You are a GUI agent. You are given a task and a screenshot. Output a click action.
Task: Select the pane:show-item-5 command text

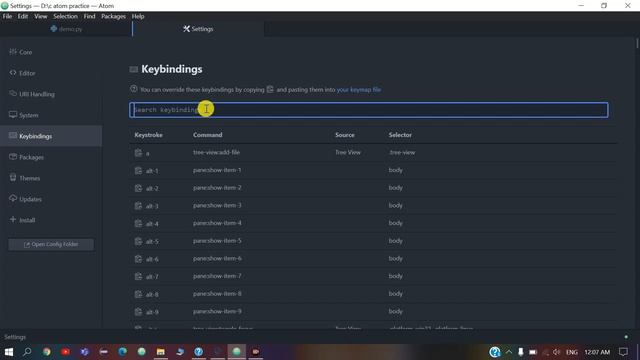click(217, 240)
